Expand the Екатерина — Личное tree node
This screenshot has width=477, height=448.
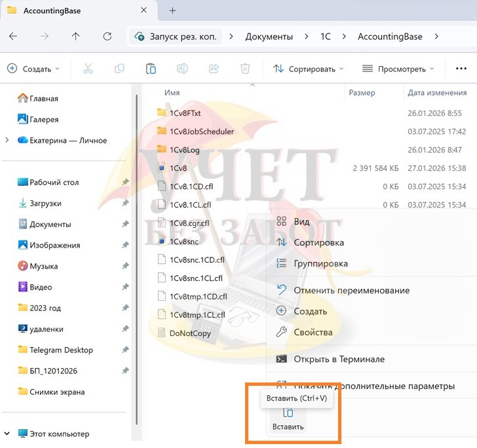coord(7,140)
